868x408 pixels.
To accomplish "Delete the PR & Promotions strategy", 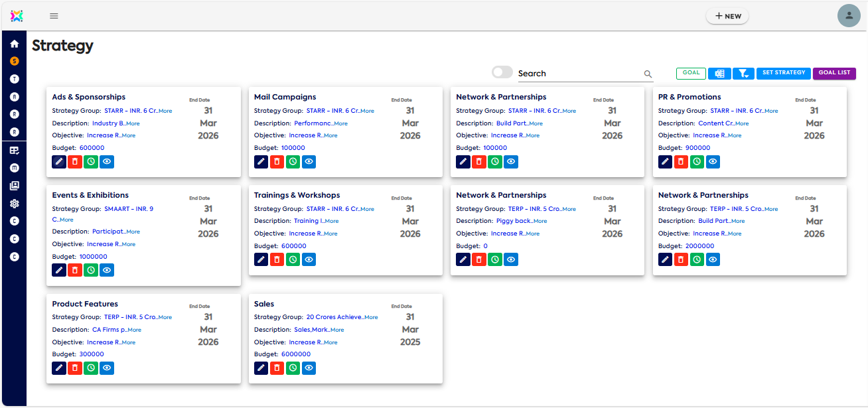I will point(681,161).
